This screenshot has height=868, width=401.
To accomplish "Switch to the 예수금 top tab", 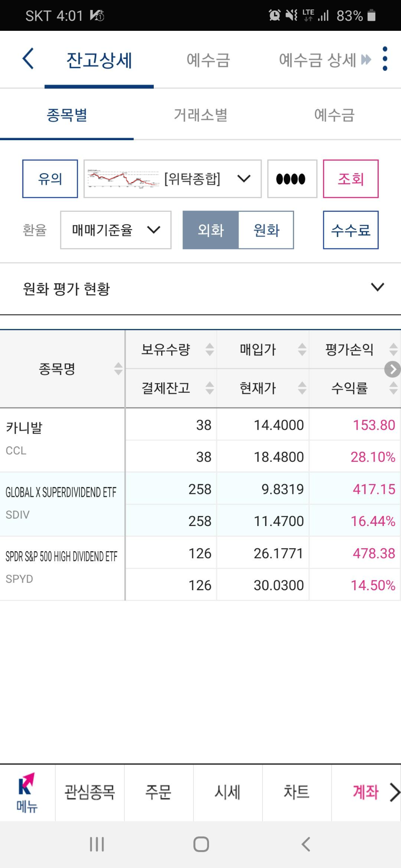I will click(208, 60).
